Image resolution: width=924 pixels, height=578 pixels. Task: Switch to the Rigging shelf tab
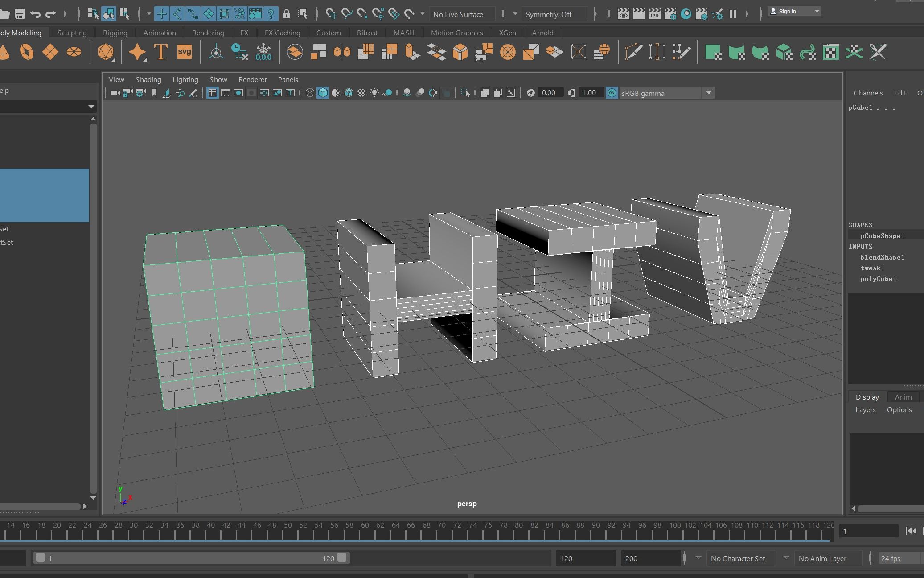coord(115,33)
